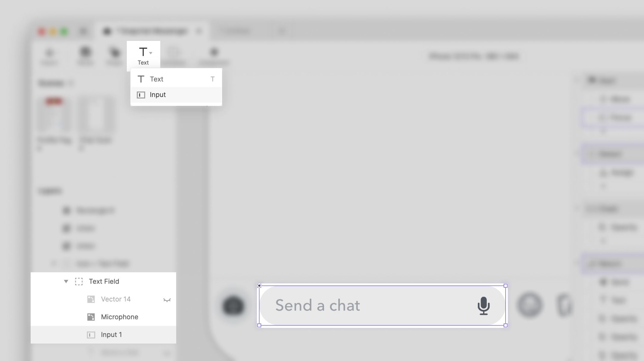Viewport: 644px width, 361px height.
Task: Click the right circular icon next to chat
Action: (x=530, y=305)
